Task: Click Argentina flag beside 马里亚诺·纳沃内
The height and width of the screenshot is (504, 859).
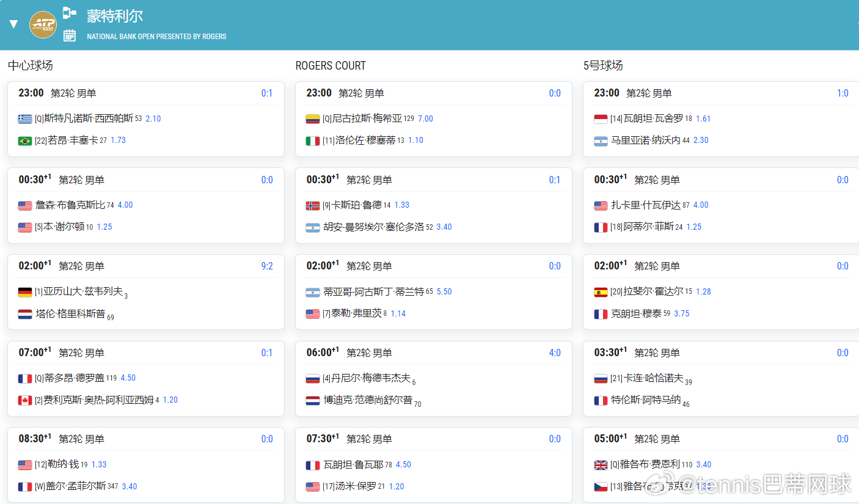Action: pos(601,141)
